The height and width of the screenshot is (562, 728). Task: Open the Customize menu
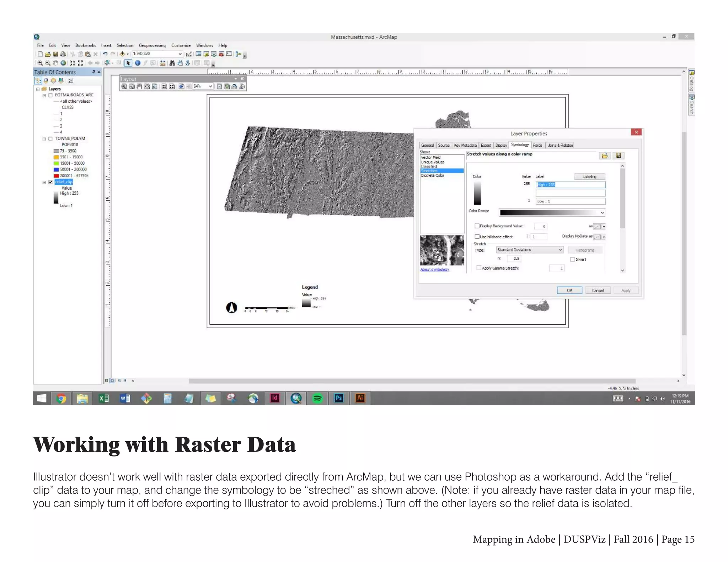[x=181, y=45]
